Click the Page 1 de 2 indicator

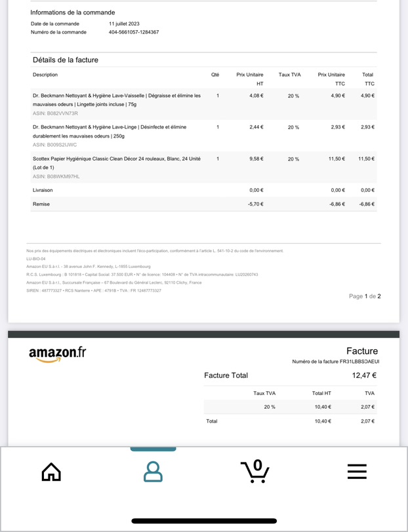pyautogui.click(x=365, y=296)
